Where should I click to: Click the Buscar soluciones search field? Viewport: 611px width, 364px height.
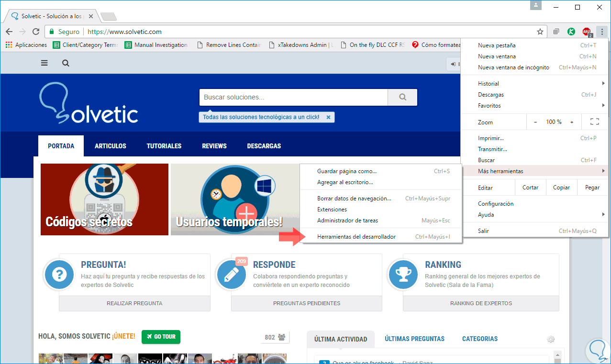pyautogui.click(x=293, y=97)
